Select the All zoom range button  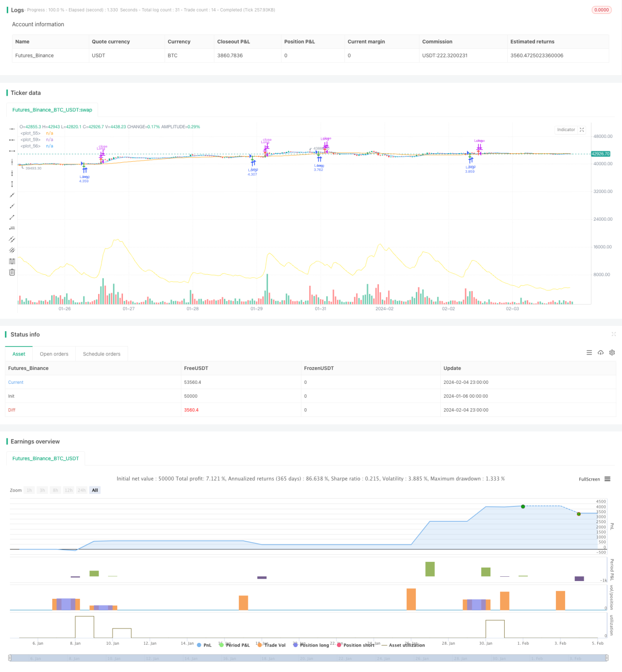(95, 490)
